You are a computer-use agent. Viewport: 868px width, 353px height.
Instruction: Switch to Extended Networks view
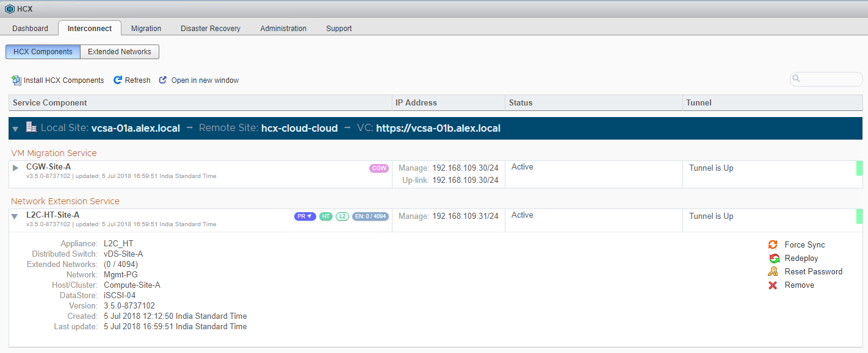pyautogui.click(x=120, y=52)
